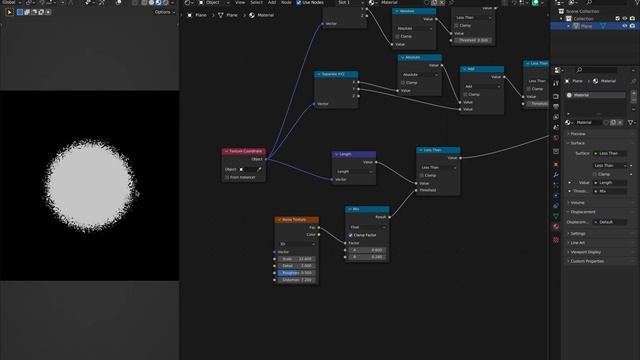Viewport: 640px width, 360px height.
Task: Open the Texture properties checker tab icon
Action: 556,240
